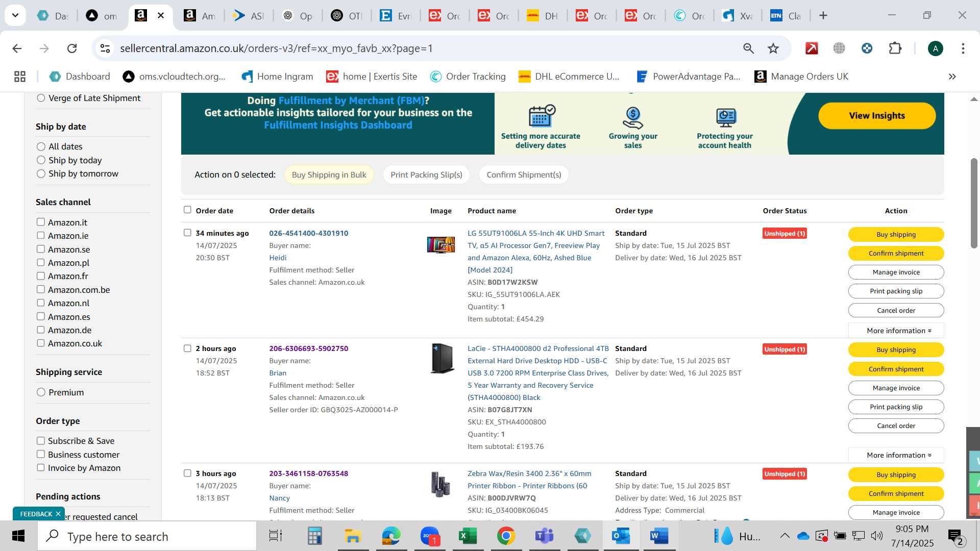Reload the Seller Central page
The height and width of the screenshot is (551, 980).
point(72,48)
